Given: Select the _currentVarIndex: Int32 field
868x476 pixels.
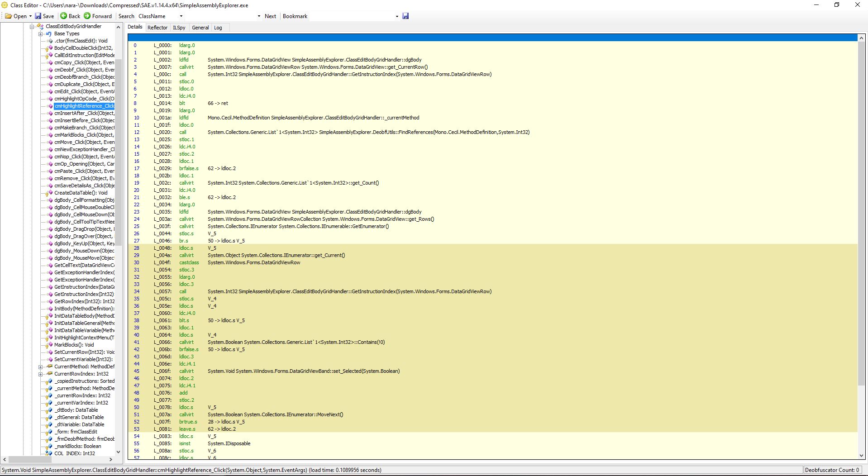Looking at the screenshot, I should click(x=82, y=403).
